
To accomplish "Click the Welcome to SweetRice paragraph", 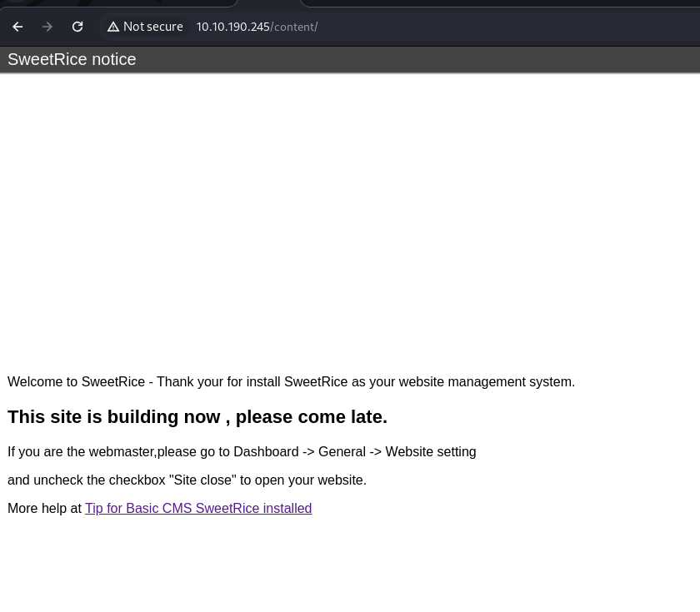I will tap(291, 382).
